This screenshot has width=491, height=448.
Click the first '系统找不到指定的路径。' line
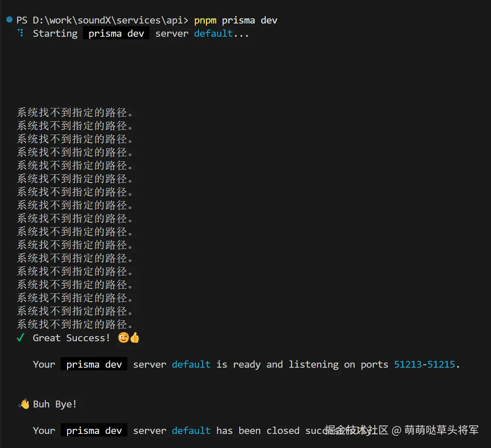tap(75, 112)
